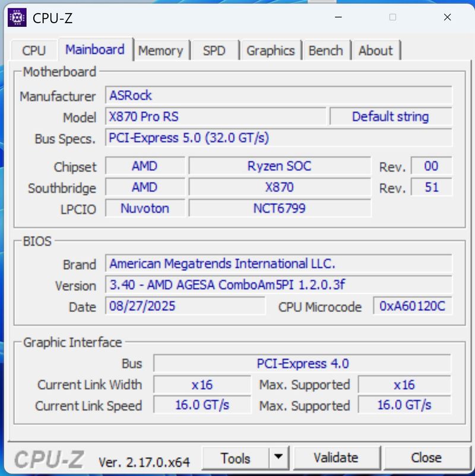This screenshot has width=475, height=476.
Task: Select the Mainboard tab
Action: coord(95,49)
